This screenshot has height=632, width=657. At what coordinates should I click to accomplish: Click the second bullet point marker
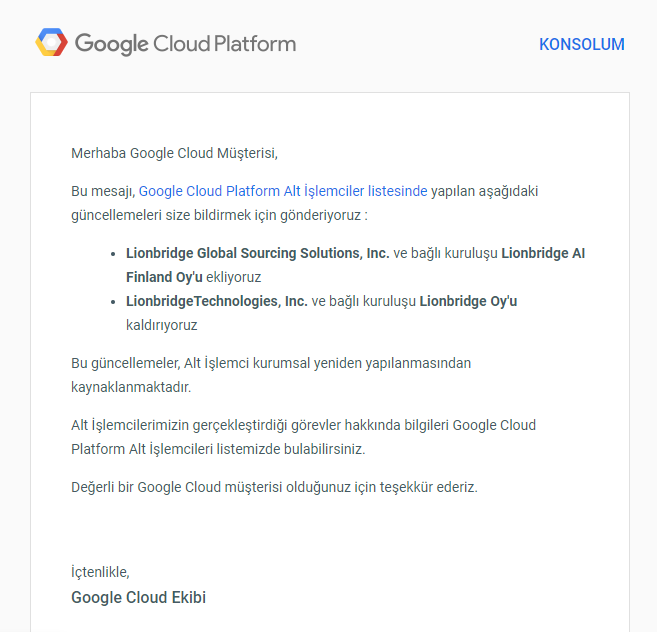tap(113, 302)
